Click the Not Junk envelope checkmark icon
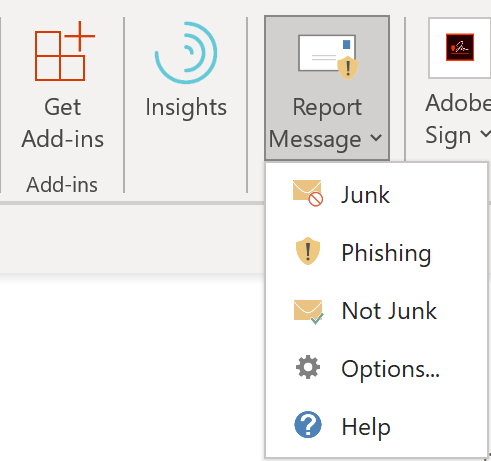The height and width of the screenshot is (461, 491). tap(308, 312)
